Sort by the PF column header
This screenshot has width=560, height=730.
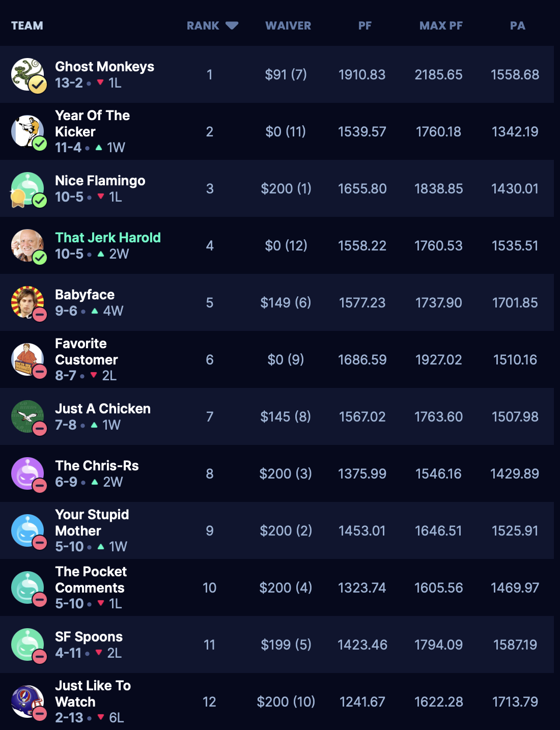point(365,25)
